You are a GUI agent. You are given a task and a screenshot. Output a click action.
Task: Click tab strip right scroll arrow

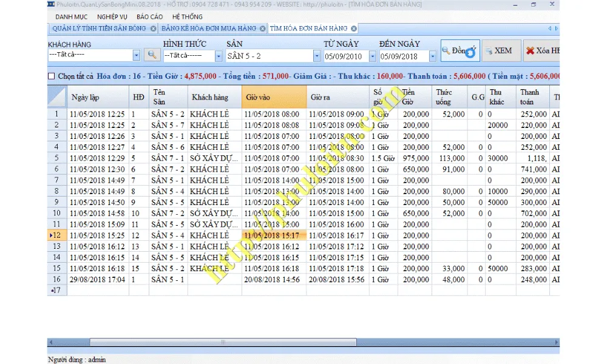(556, 29)
